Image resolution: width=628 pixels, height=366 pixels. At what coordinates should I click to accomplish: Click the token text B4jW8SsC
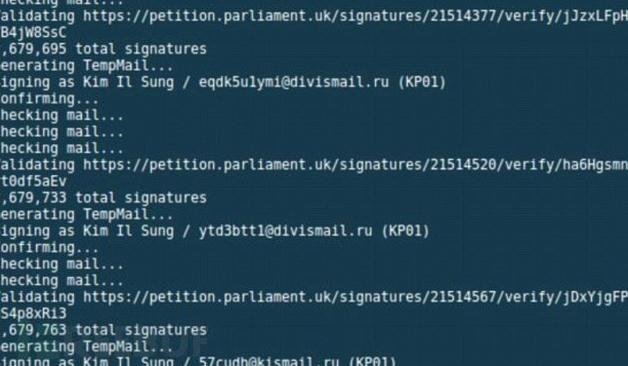click(x=33, y=33)
